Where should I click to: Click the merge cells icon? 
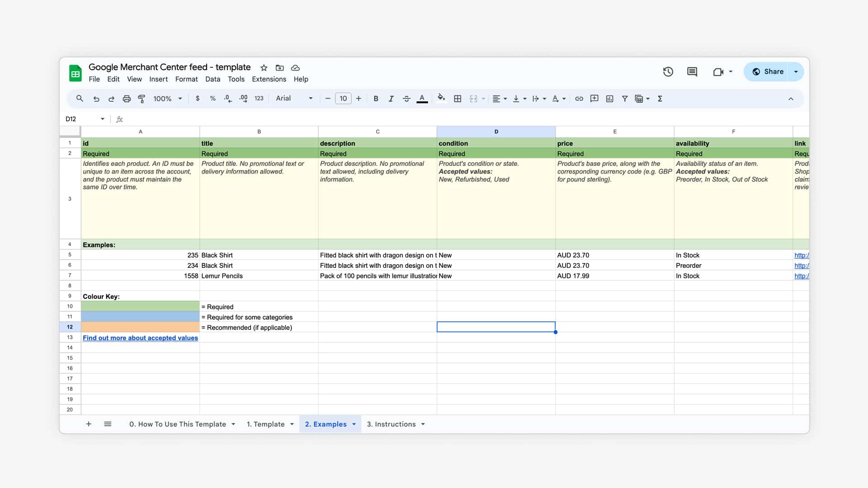pyautogui.click(x=473, y=99)
